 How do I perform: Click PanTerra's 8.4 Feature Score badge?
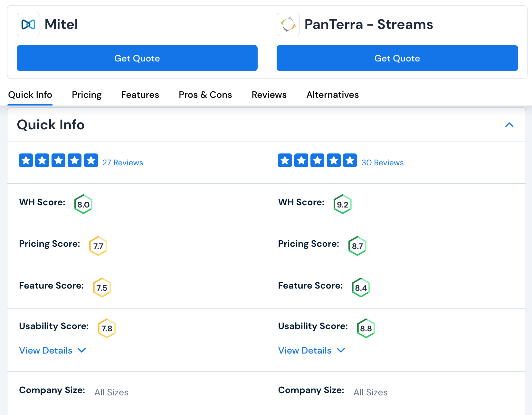[x=361, y=288]
